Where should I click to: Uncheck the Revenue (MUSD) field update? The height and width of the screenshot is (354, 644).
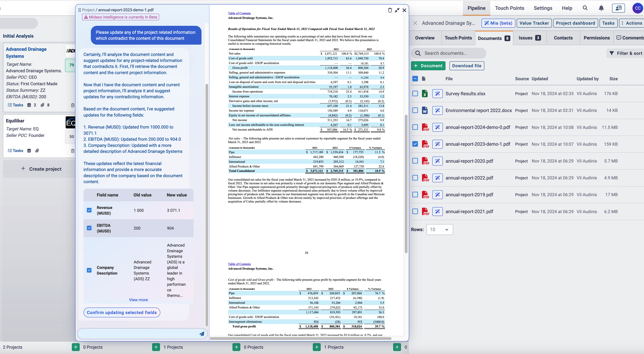pyautogui.click(x=89, y=210)
